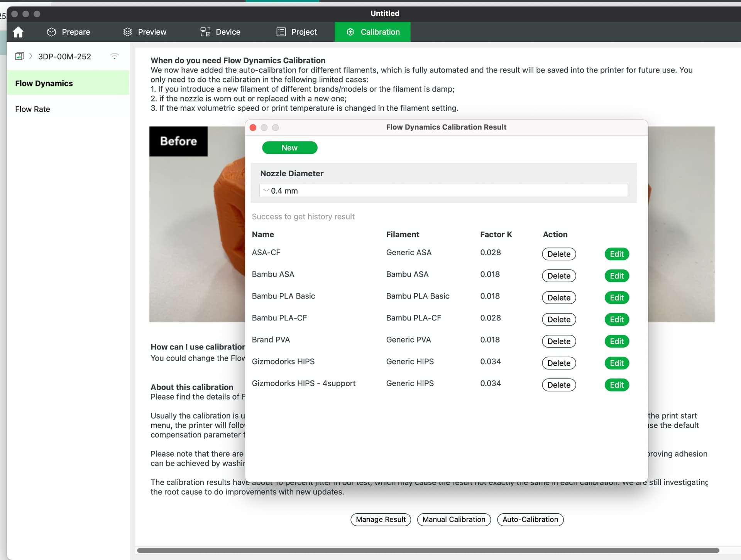Image resolution: width=741 pixels, height=560 pixels.
Task: Edit the ASA-CF calibration result
Action: [x=617, y=254]
